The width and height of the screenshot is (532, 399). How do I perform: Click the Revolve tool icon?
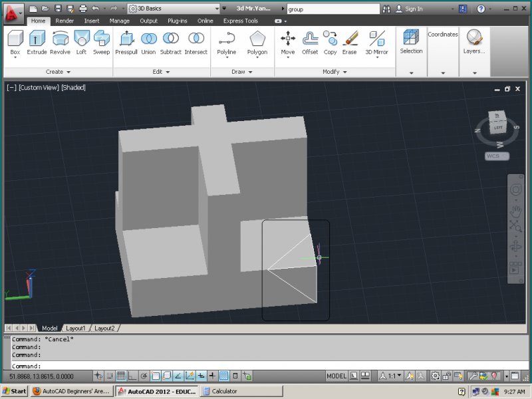click(x=60, y=42)
